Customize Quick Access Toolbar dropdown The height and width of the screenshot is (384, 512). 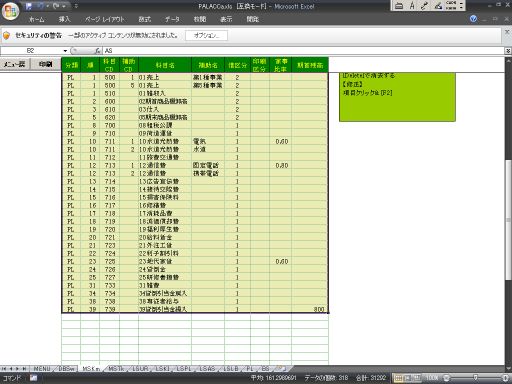pyautogui.click(x=76, y=6)
